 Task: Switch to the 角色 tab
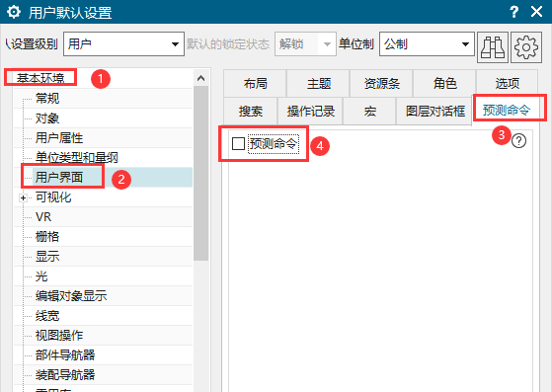tap(445, 83)
